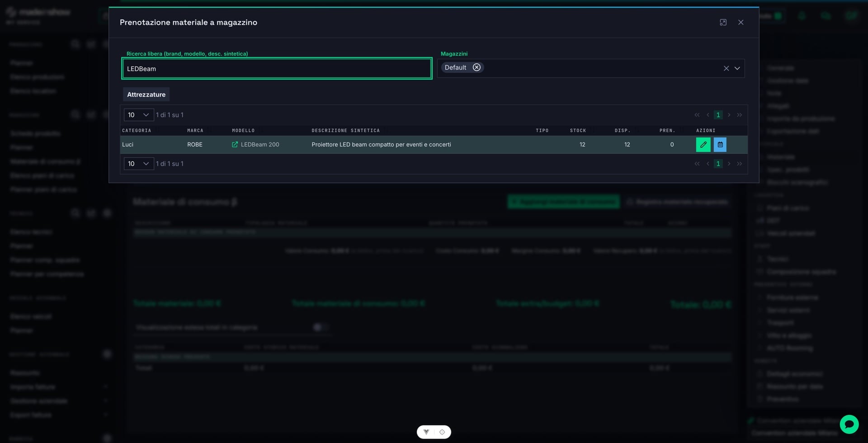The height and width of the screenshot is (443, 868).
Task: Select page 1 in upper paginator
Action: click(718, 115)
